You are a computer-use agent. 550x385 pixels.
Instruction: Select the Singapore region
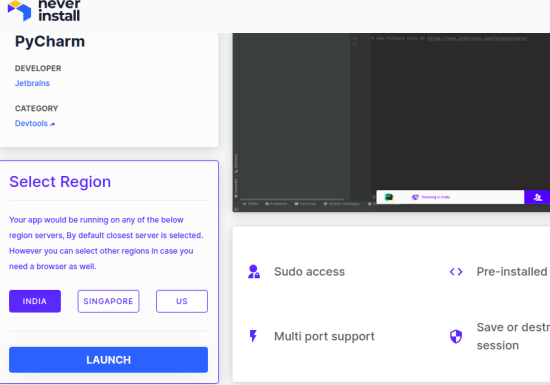108,301
